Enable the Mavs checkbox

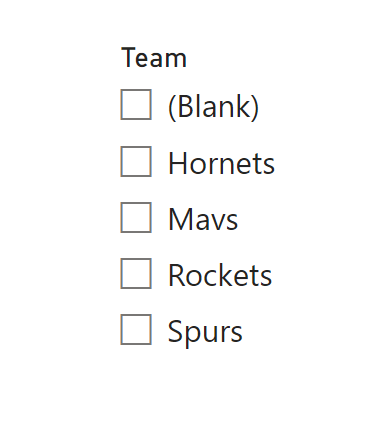(x=136, y=217)
